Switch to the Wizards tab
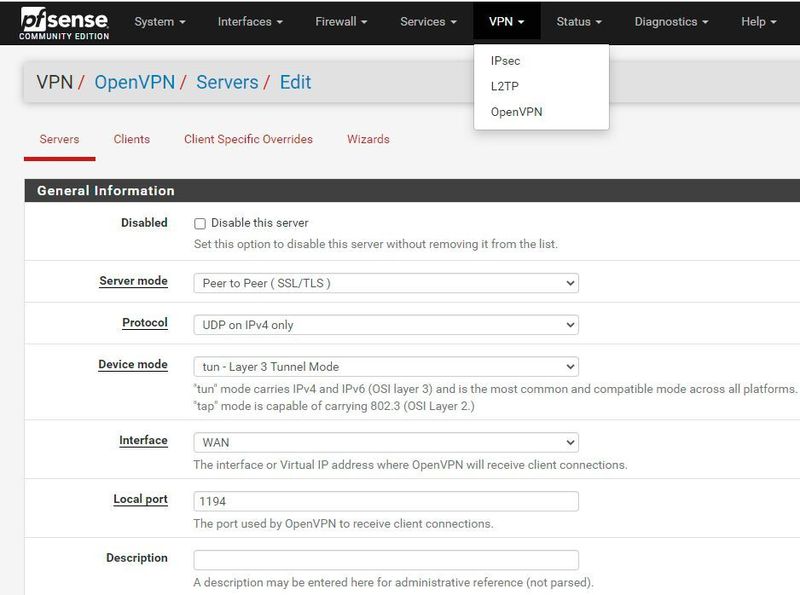Viewport: 800px width, 595px height. pyautogui.click(x=368, y=139)
